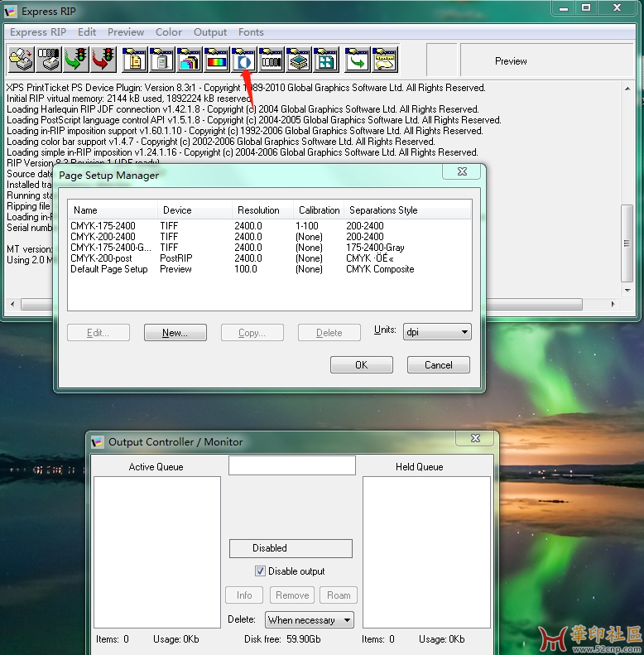Open the Device Manager toolbar icon
Image resolution: width=644 pixels, height=655 pixels.
(x=162, y=60)
